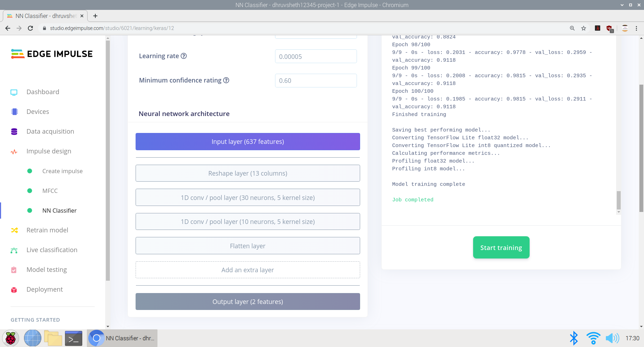Open the Data acquisition section

(50, 131)
